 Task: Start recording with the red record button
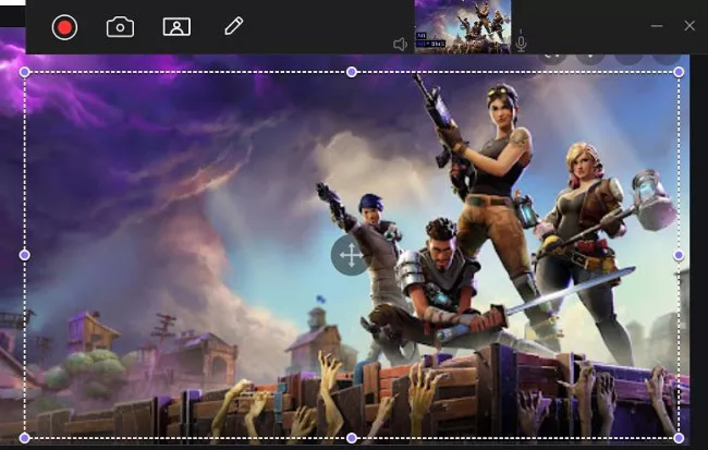coord(65,27)
